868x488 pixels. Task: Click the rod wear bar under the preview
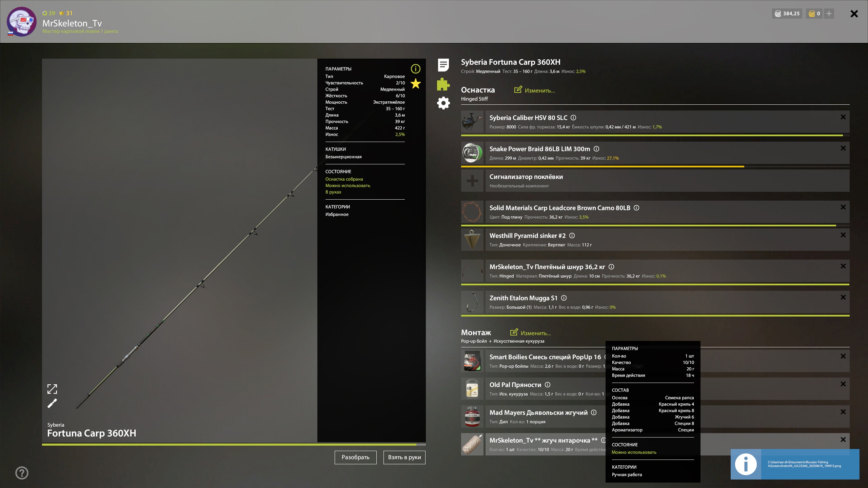(x=234, y=444)
